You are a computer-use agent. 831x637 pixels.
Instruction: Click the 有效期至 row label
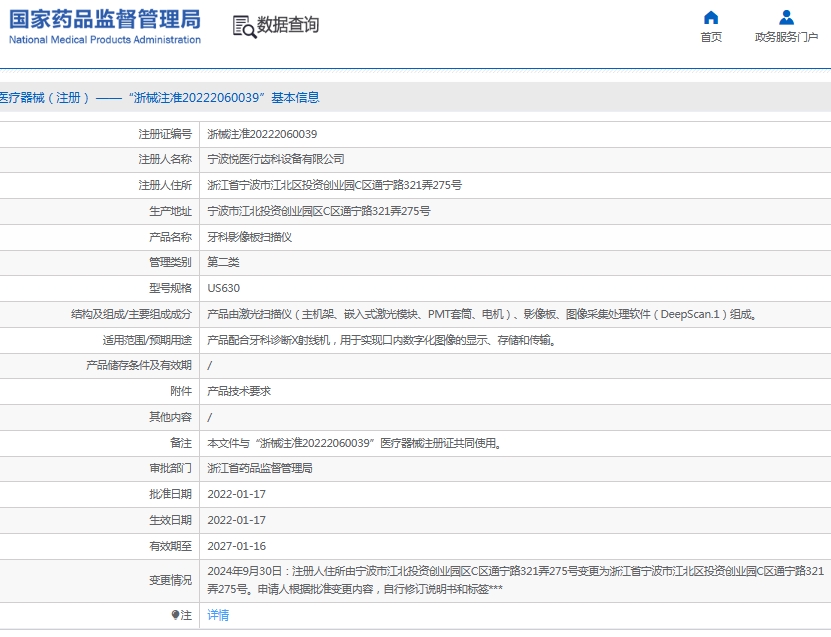[170, 546]
